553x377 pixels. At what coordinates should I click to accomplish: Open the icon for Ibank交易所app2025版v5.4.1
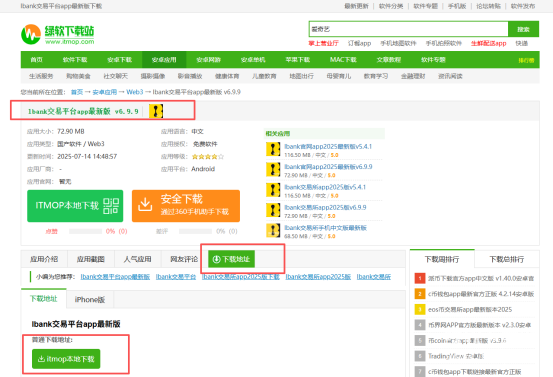point(273,190)
